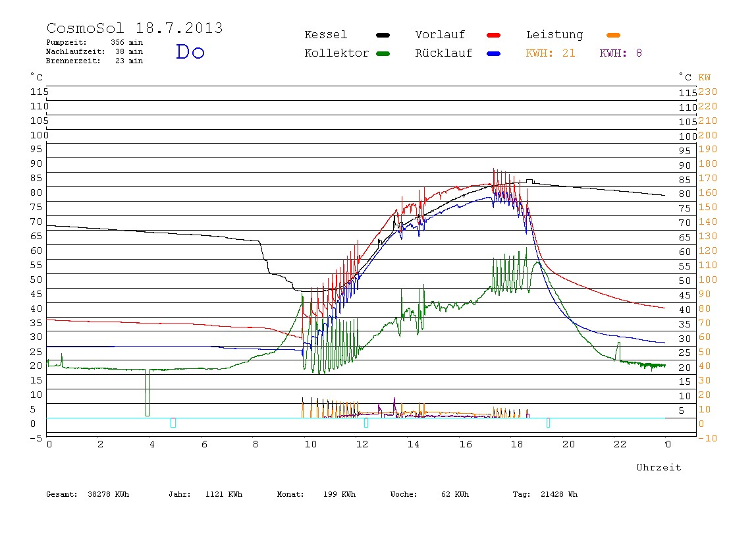Click the "Pumpzeit:" label
This screenshot has width=756, height=535.
pos(67,42)
